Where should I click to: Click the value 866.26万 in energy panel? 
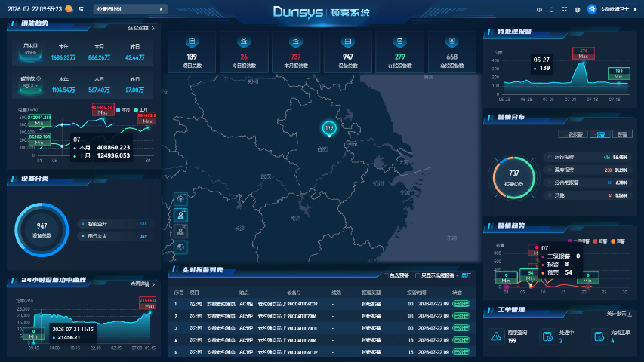coord(99,58)
